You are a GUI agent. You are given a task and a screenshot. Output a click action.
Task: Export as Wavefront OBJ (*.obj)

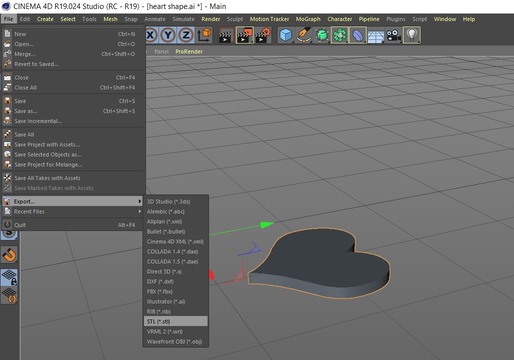(x=176, y=341)
